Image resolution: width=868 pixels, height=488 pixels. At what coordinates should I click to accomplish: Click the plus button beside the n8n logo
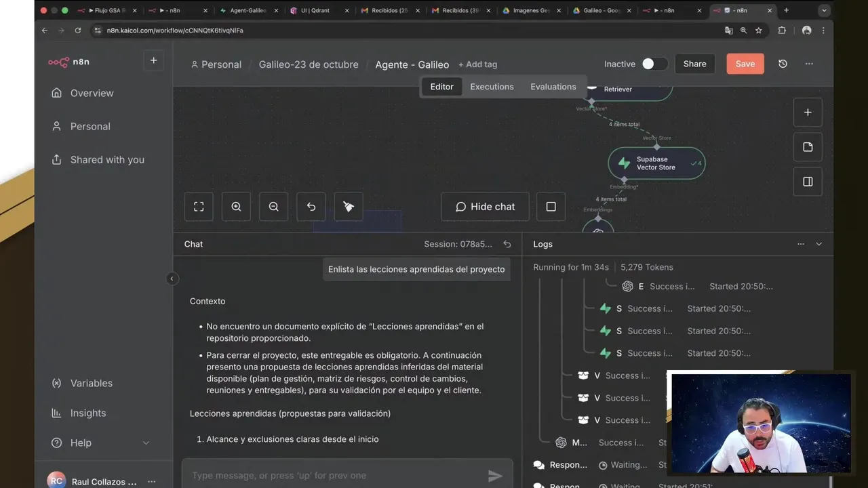154,61
